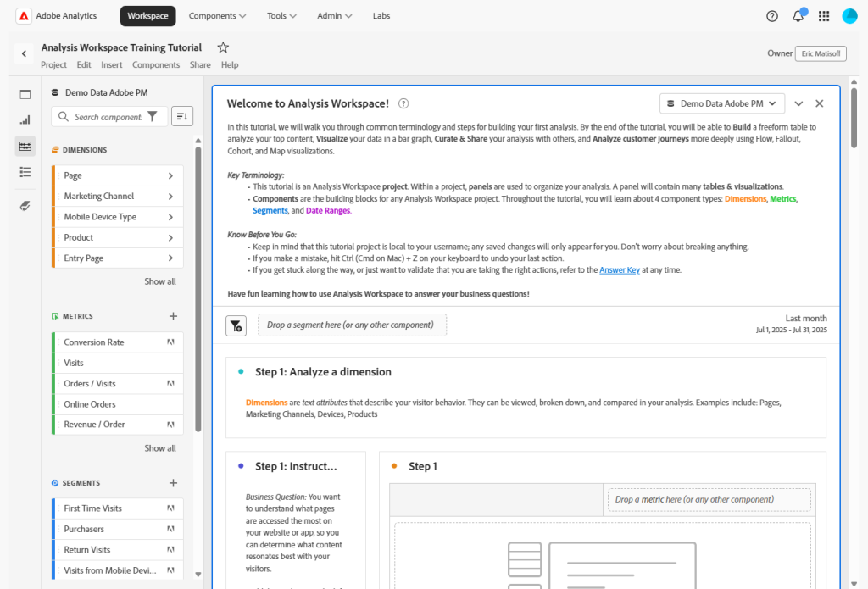Click info icon next to Welcome title
Image resolution: width=868 pixels, height=589 pixels.
403,103
